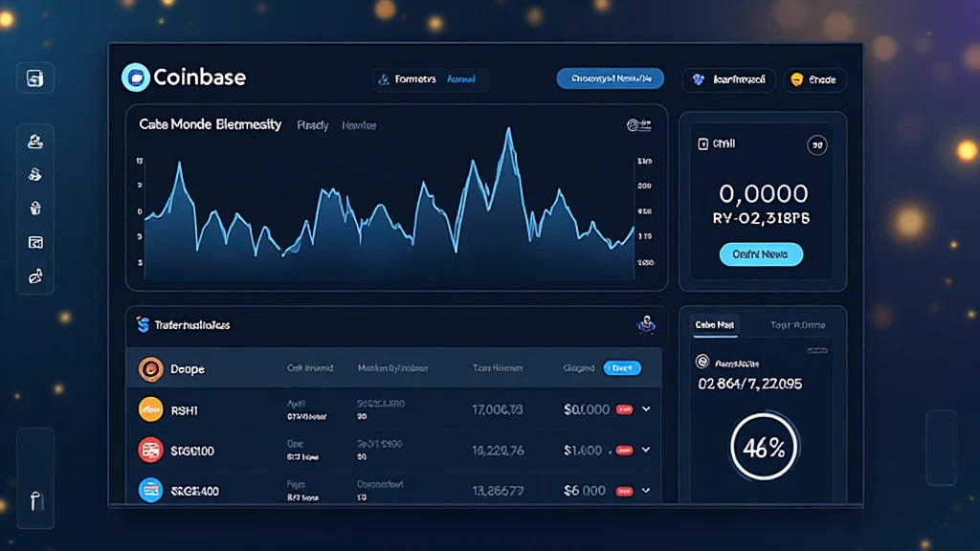The height and width of the screenshot is (551, 980).
Task: Click the light blue button under 0,0000 balance
Action: [761, 254]
